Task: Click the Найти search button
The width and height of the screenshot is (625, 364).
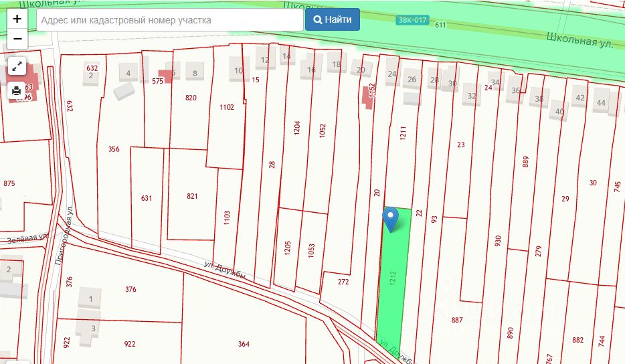Action: click(x=333, y=19)
